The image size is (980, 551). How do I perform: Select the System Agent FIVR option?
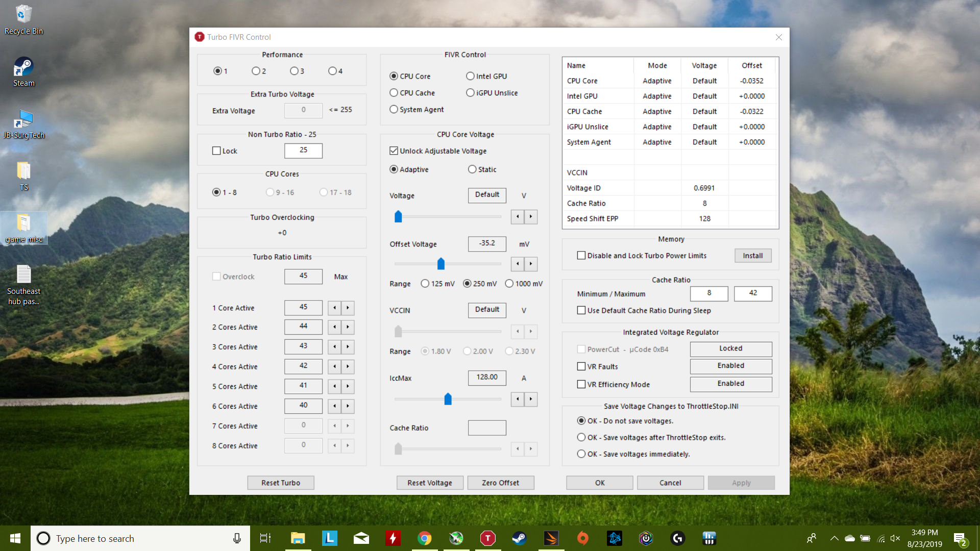pos(416,109)
